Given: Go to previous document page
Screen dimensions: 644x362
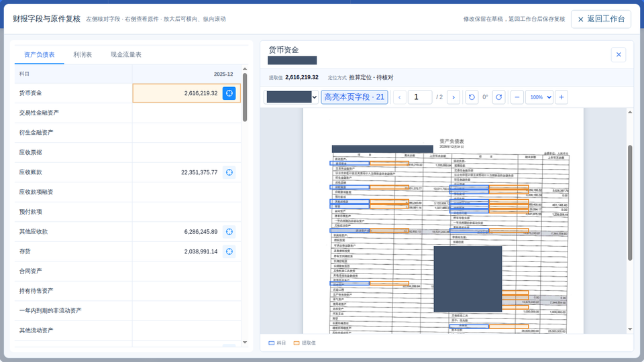Looking at the screenshot, I should pyautogui.click(x=400, y=97).
